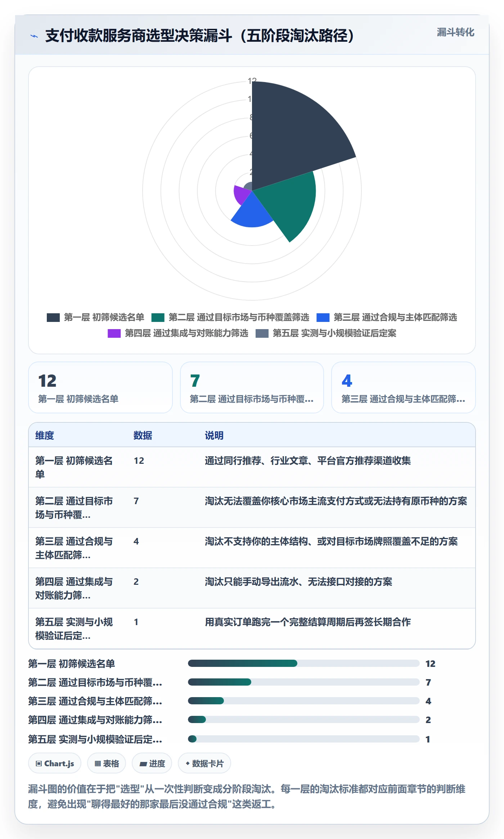Click progress bar for 第五层 row
Image resolution: width=504 pixels, height=839 pixels.
tap(304, 739)
